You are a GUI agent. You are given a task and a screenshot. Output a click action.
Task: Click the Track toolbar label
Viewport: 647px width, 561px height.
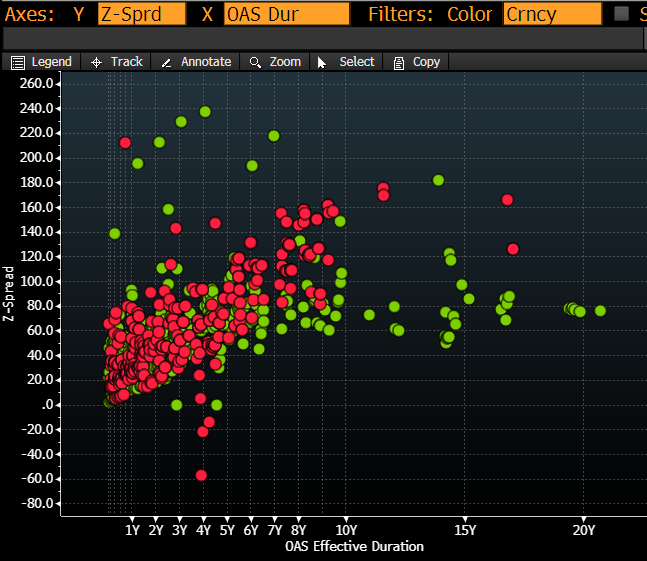[127, 62]
